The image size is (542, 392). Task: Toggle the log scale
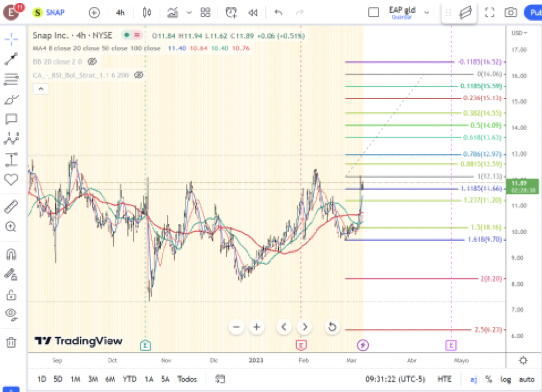pyautogui.click(x=506, y=379)
